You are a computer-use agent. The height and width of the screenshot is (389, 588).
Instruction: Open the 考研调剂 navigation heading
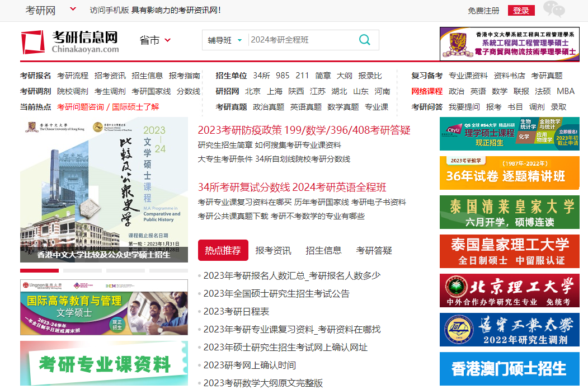click(36, 91)
